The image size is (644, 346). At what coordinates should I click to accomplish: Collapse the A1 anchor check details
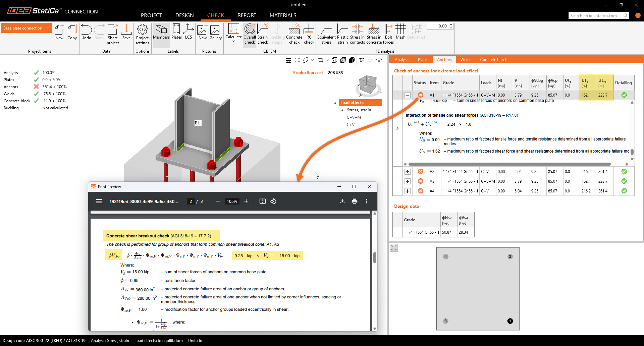[x=408, y=95]
